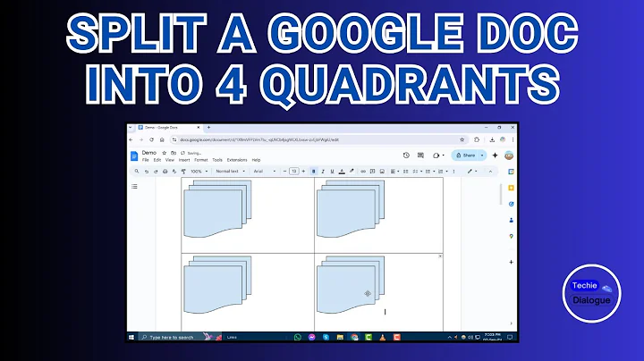Click the Demo document title
The width and height of the screenshot is (644, 361).
pyautogui.click(x=149, y=153)
